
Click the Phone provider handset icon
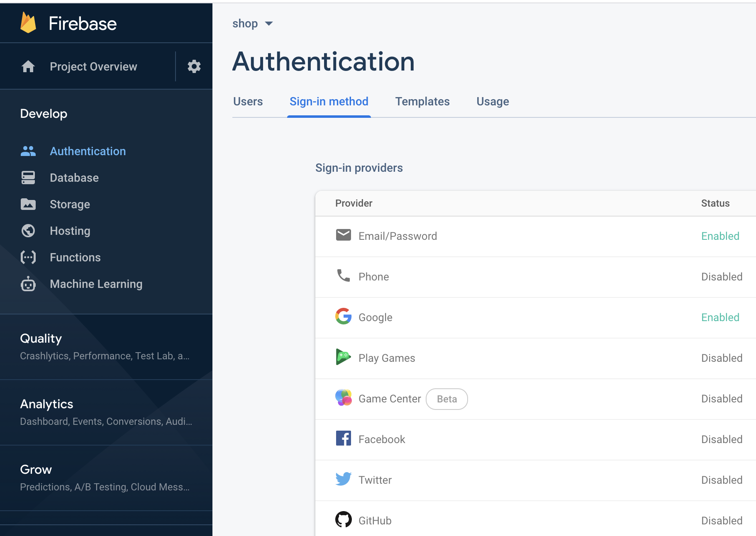click(344, 275)
